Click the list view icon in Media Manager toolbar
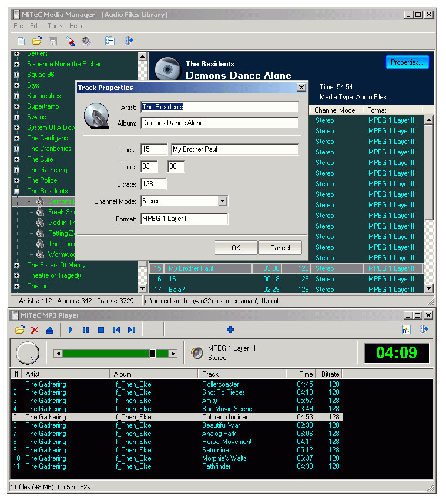 pyautogui.click(x=110, y=41)
